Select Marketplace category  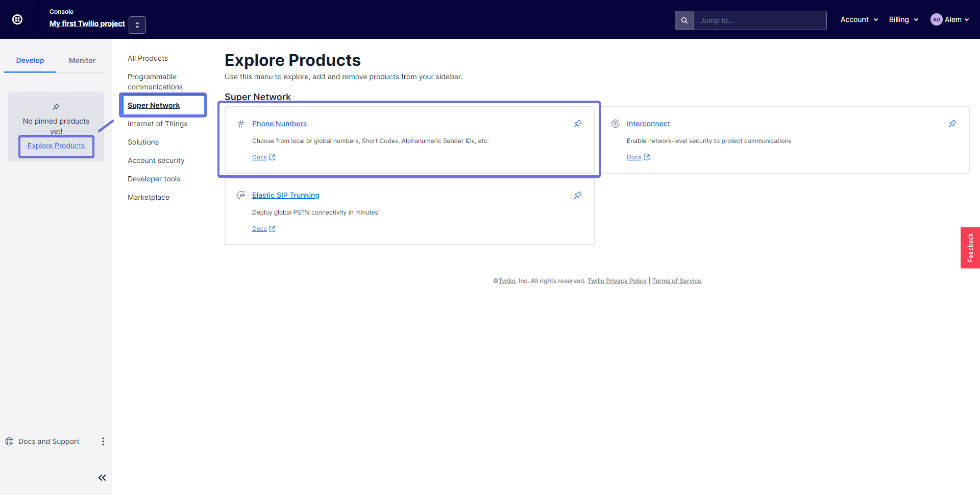point(149,197)
